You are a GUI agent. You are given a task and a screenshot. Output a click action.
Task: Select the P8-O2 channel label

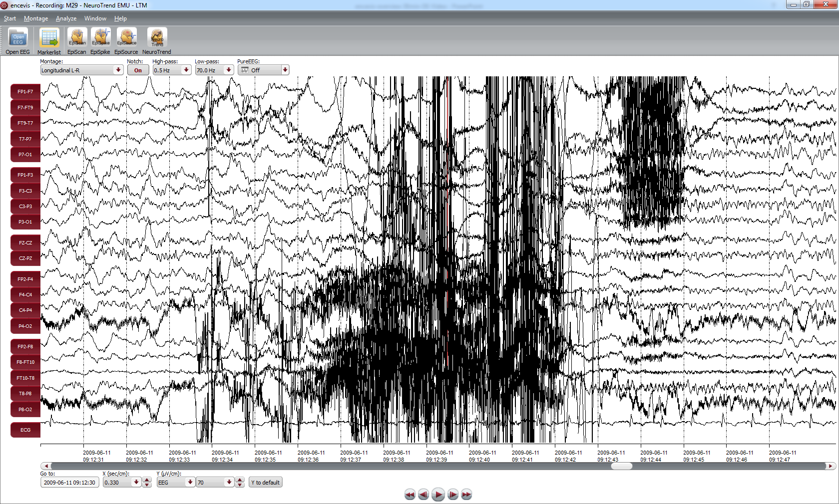[x=25, y=410]
